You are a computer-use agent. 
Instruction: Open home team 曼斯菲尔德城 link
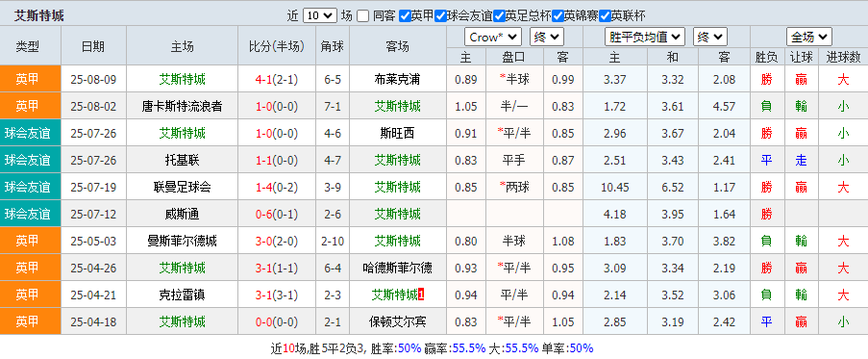182,241
